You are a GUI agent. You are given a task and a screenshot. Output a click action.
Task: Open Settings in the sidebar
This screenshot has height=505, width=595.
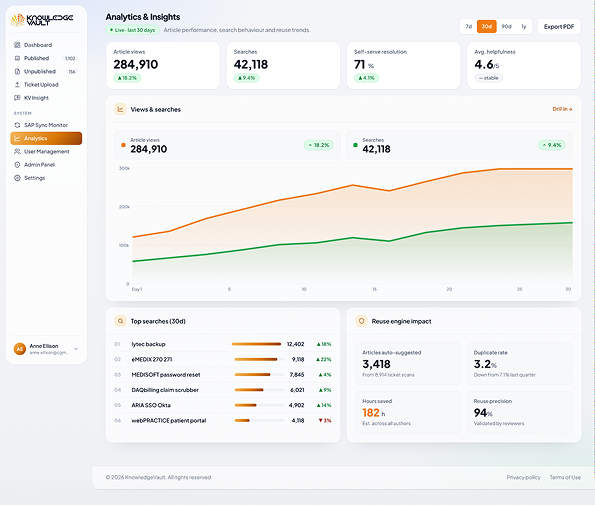tap(46, 178)
